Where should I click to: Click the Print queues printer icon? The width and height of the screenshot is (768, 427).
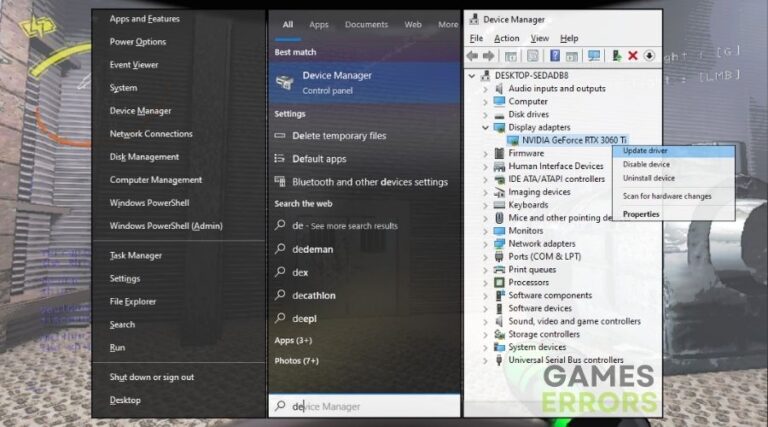[499, 269]
